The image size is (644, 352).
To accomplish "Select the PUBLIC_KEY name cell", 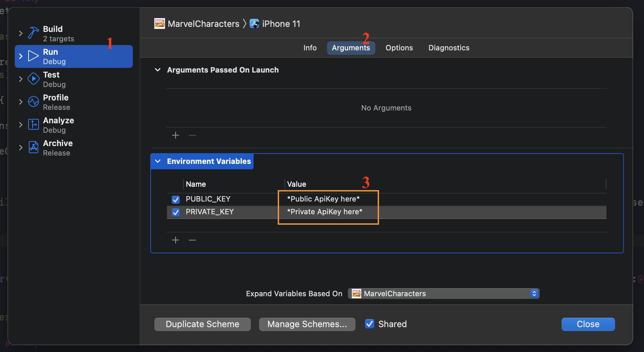I will coord(208,199).
